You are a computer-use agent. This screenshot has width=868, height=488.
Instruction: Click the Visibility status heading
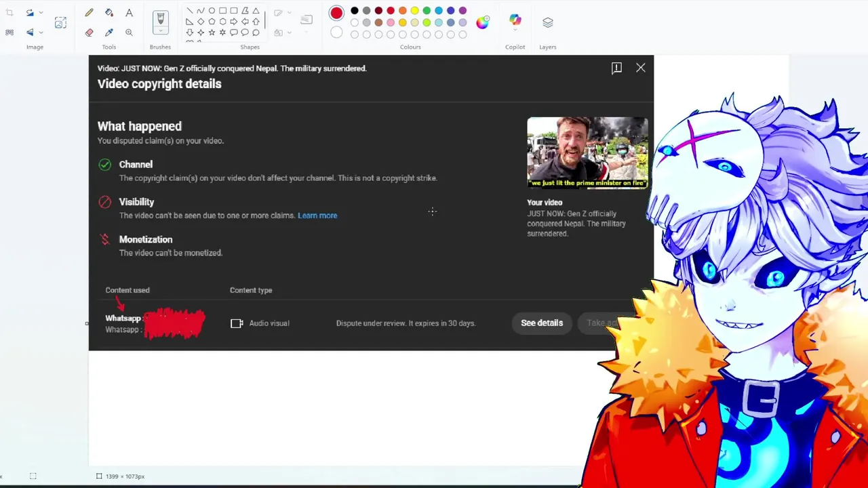pos(136,202)
